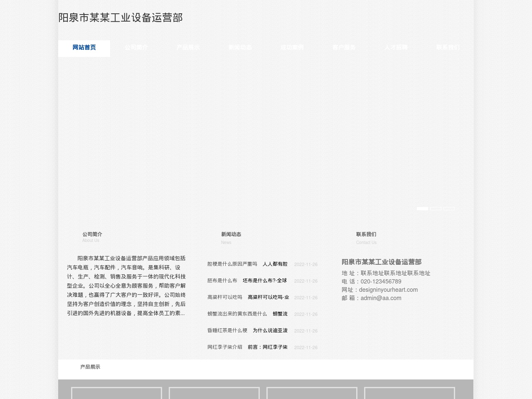532x399 pixels.
Task: Click the company intro paragraph starting 阳泉市某某工业设备运营部产品
Action: click(126, 286)
